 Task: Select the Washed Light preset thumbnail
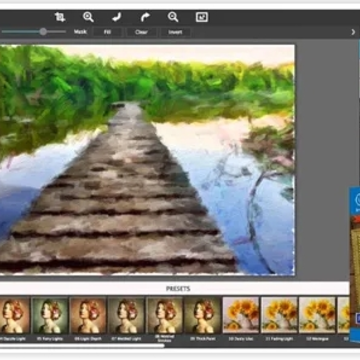(126, 315)
